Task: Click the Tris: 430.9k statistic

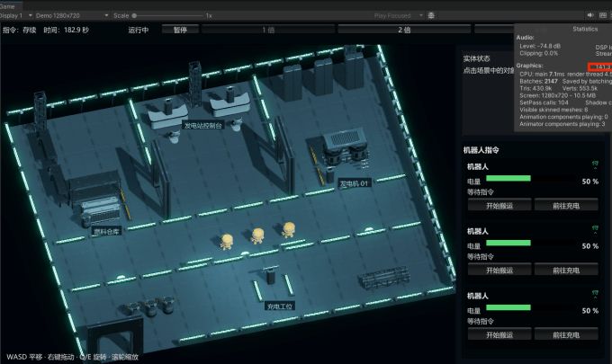Action: (535, 88)
